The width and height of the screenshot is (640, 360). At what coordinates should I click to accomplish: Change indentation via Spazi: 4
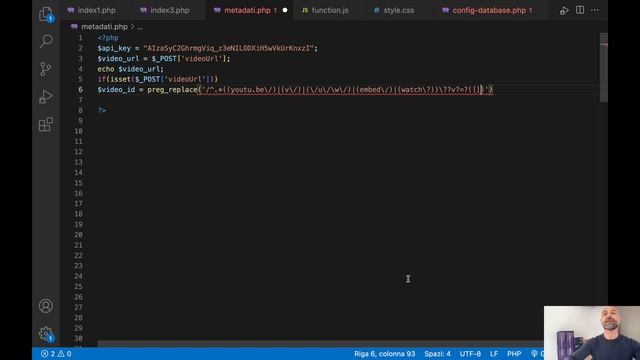pos(437,354)
